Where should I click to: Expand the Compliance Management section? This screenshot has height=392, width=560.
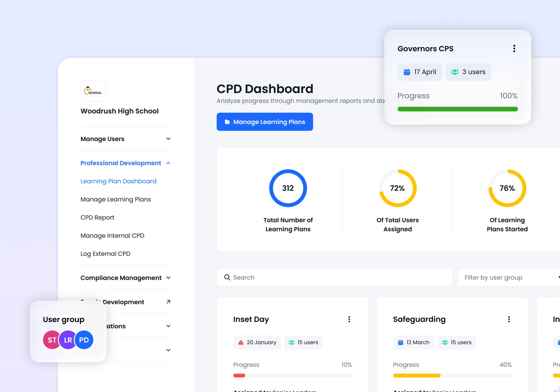click(x=168, y=278)
